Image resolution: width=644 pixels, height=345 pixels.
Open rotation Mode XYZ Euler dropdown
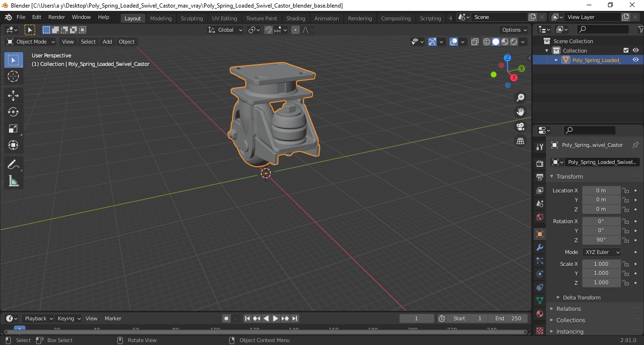pos(601,252)
